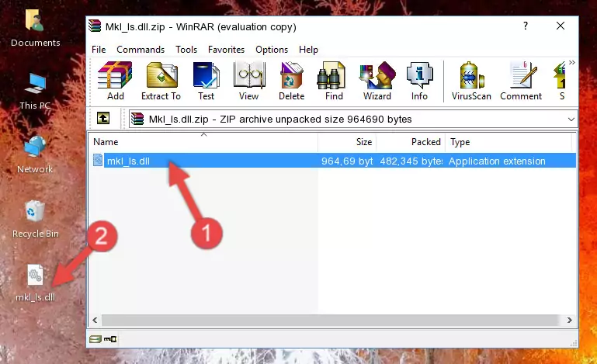Click the Find binoculars icon
The width and height of the screenshot is (597, 364).
[334, 81]
